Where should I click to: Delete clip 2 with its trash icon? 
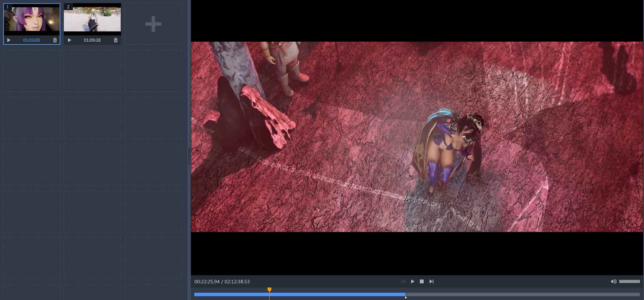[x=116, y=40]
